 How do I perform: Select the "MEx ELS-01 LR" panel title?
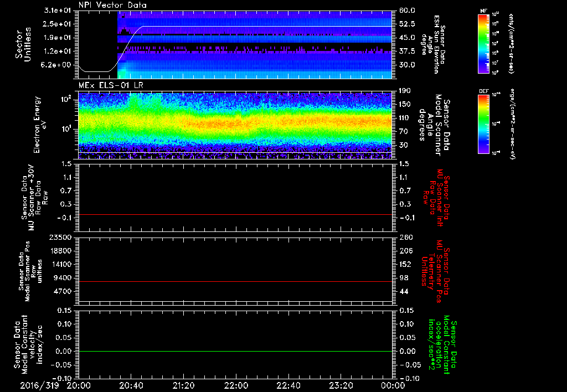point(111,85)
